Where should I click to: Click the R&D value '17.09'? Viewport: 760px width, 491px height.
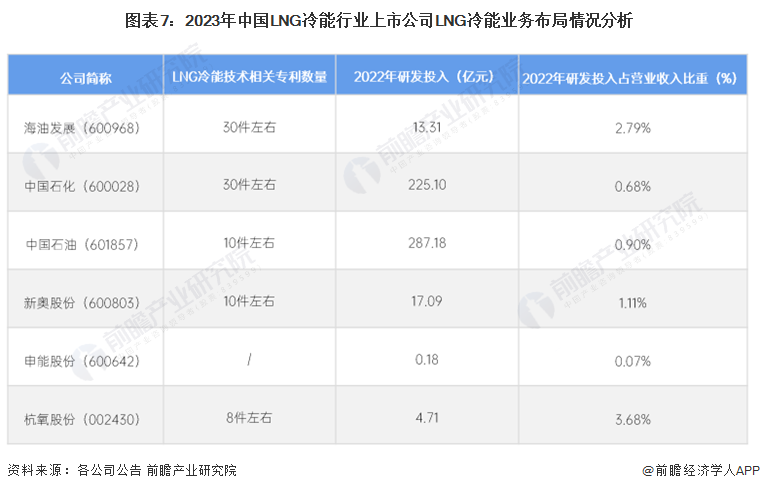427,301
